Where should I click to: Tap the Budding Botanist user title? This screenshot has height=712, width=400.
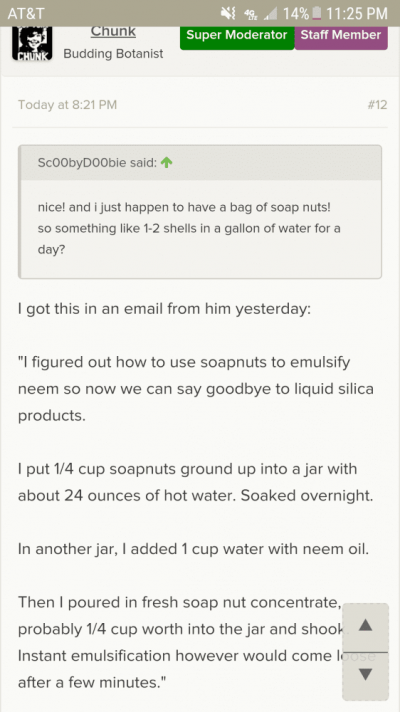pos(113,54)
